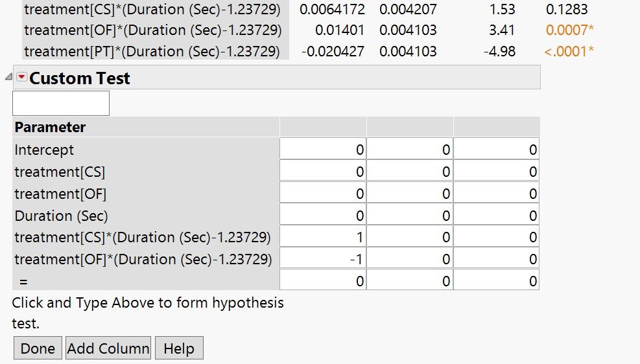Click the Custom Test title bar
Viewport: 640px width, 364px height.
[277, 78]
